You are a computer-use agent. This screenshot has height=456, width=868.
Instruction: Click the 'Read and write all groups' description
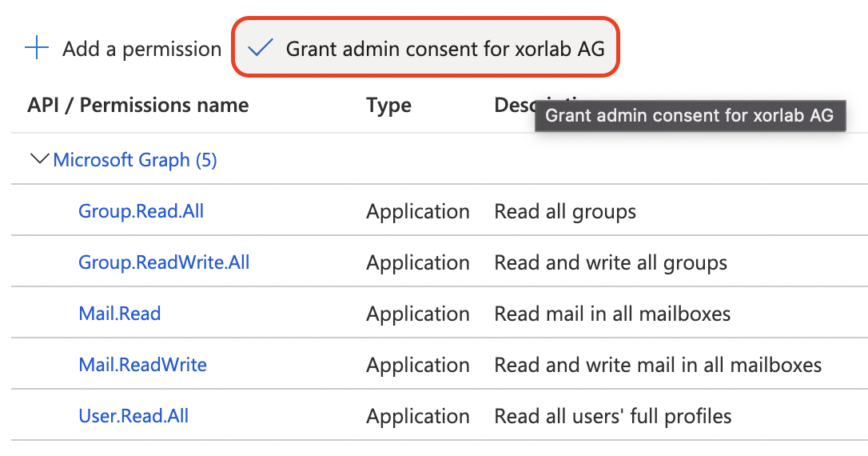pos(611,262)
